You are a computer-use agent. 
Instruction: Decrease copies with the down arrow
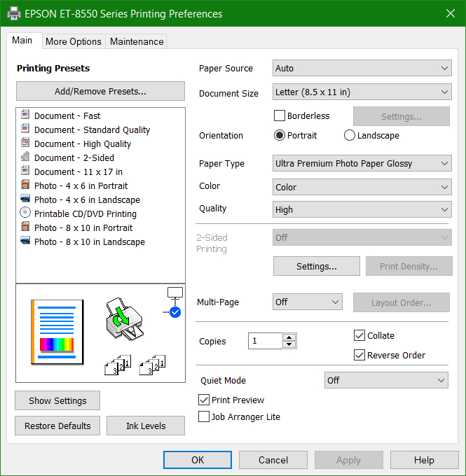(289, 344)
